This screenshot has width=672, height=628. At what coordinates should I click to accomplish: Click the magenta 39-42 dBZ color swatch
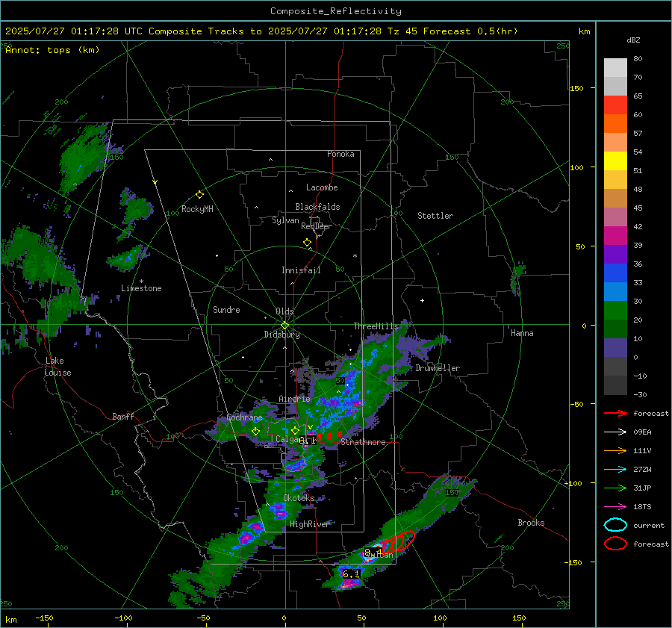pyautogui.click(x=615, y=236)
